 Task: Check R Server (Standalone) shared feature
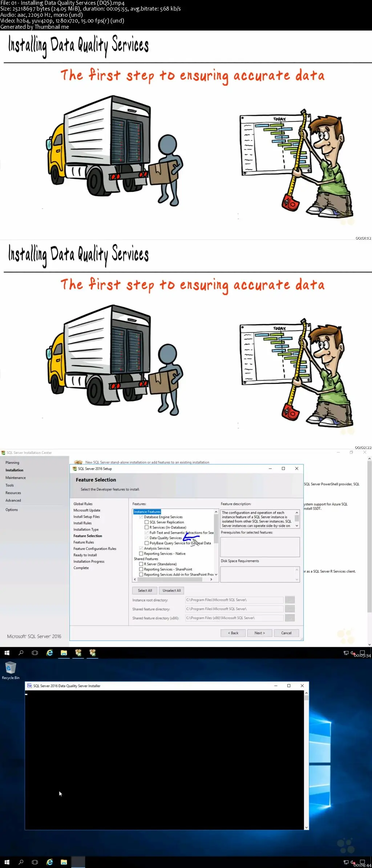click(x=141, y=564)
